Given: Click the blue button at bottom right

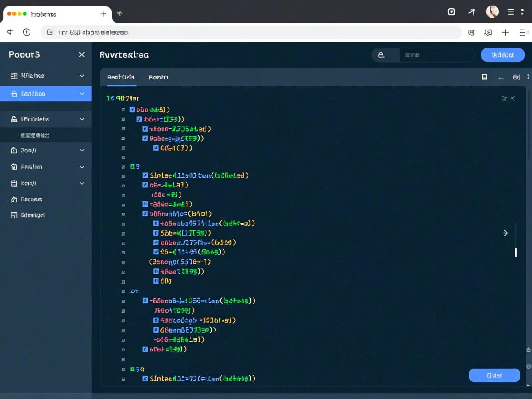Looking at the screenshot, I should (x=494, y=375).
